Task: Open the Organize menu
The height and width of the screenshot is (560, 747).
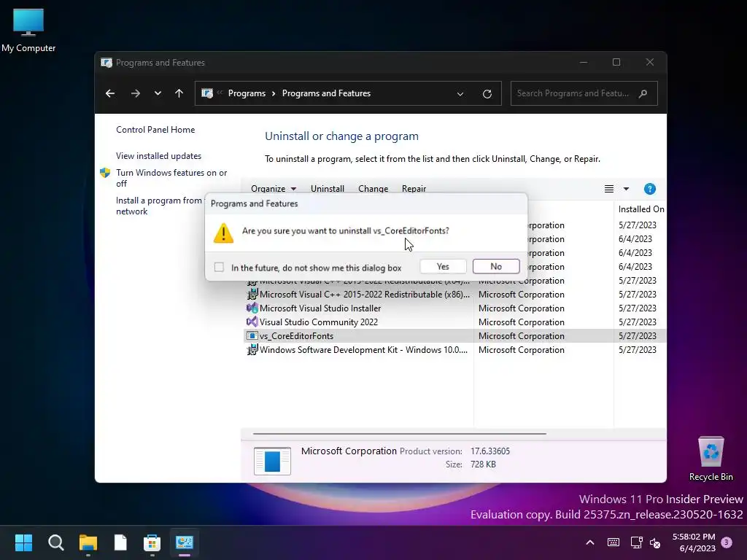Action: (274, 189)
